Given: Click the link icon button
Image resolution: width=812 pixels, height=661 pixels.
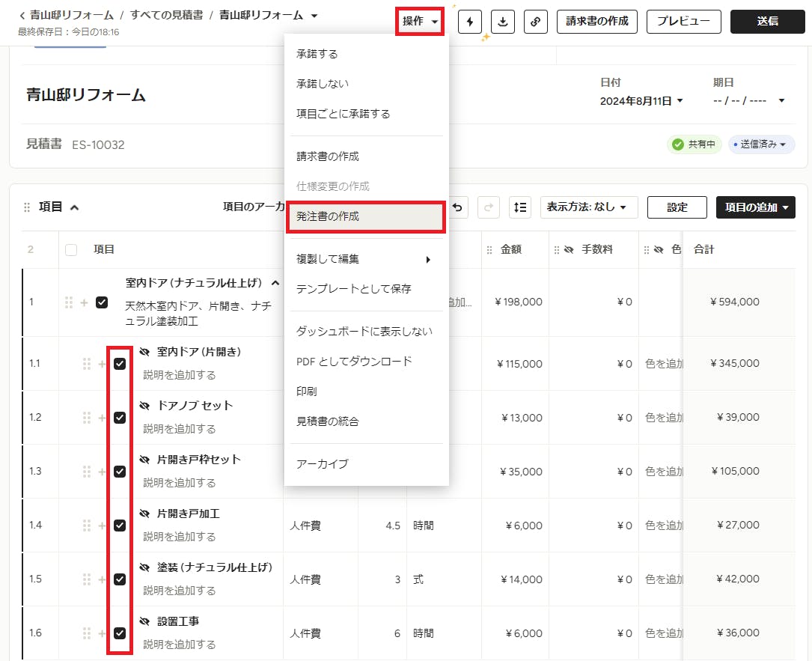Looking at the screenshot, I should click(535, 22).
